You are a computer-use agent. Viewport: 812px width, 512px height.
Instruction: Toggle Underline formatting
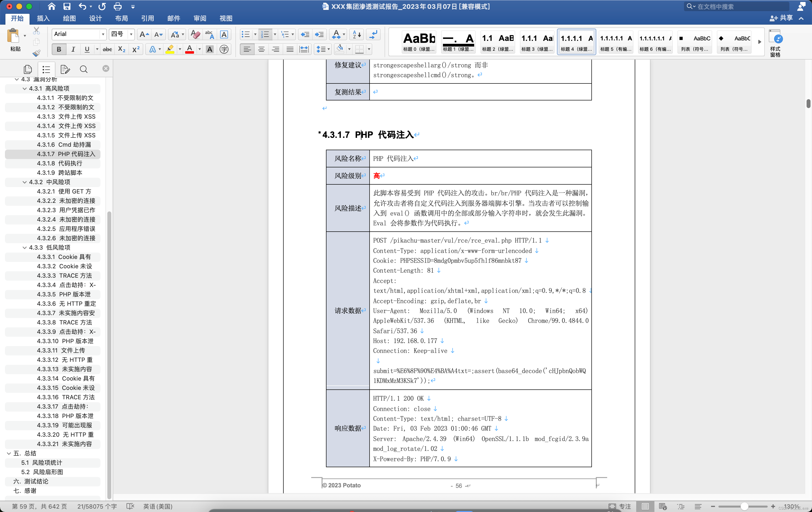click(87, 49)
